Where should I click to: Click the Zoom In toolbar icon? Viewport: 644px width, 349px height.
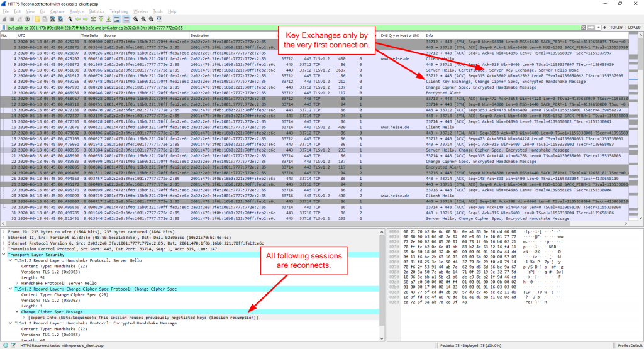click(135, 19)
